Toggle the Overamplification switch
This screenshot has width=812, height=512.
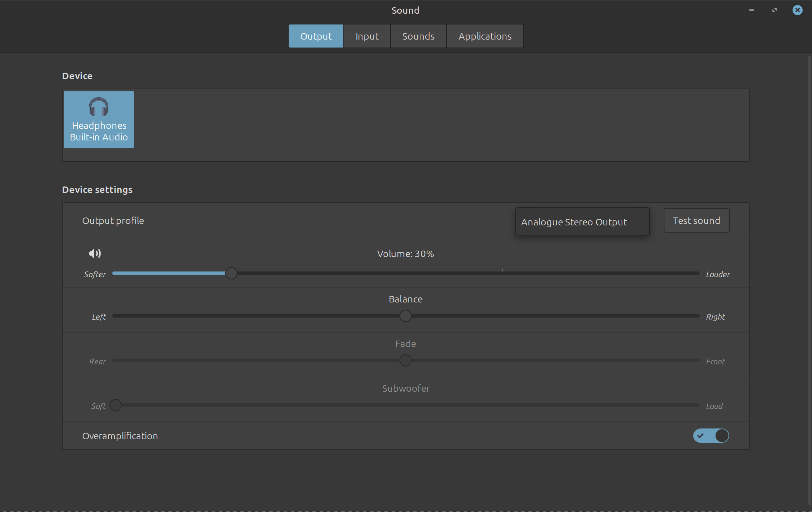point(711,436)
